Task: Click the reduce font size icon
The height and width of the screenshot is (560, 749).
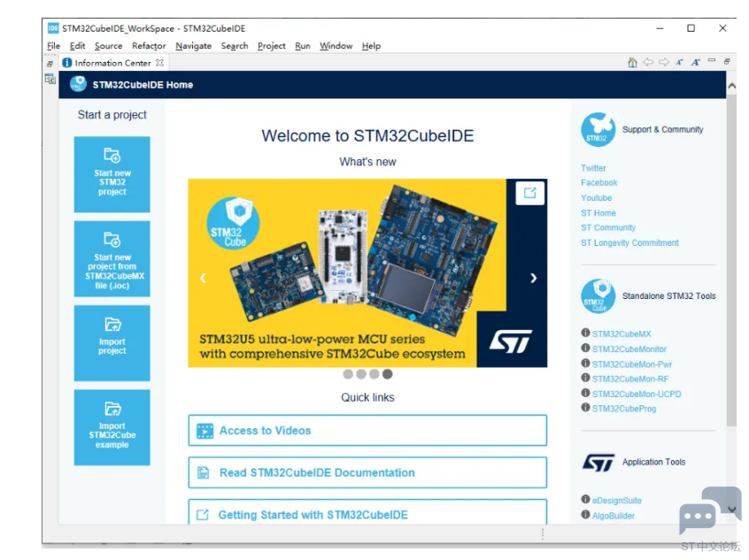Action: click(679, 62)
